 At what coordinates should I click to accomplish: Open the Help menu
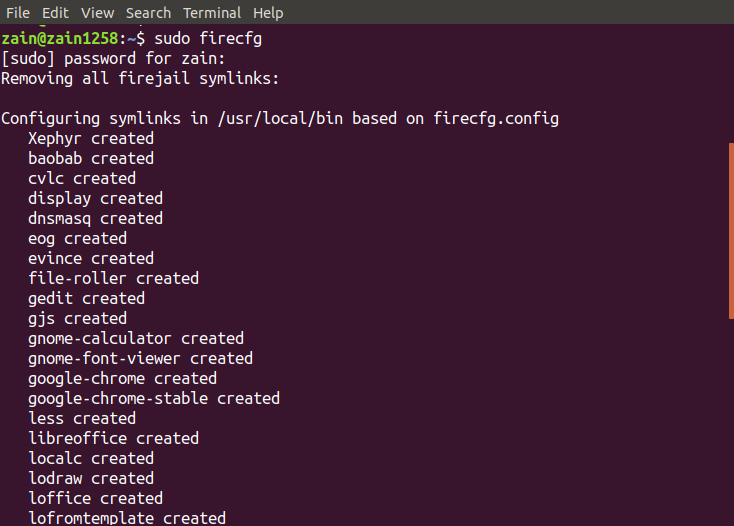(x=268, y=13)
